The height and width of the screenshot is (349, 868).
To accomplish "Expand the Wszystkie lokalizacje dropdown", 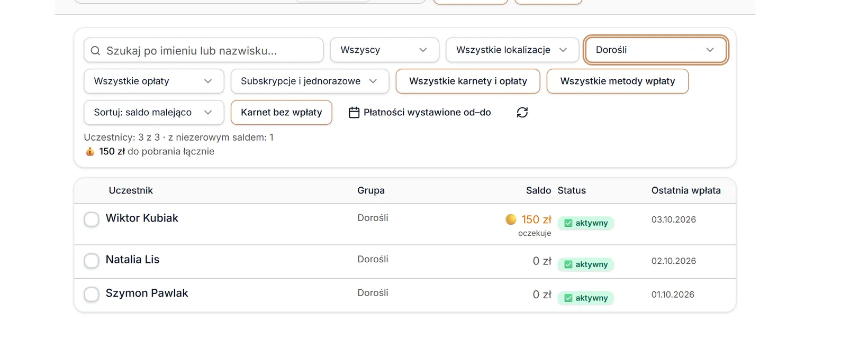I will click(512, 50).
